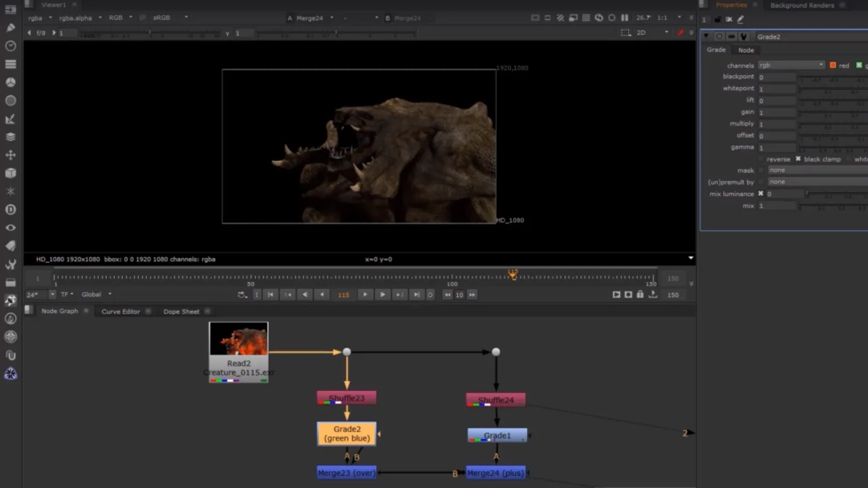Click the Merge node icon in sidebar
Viewport: 868px width, 488px height.
[10, 136]
